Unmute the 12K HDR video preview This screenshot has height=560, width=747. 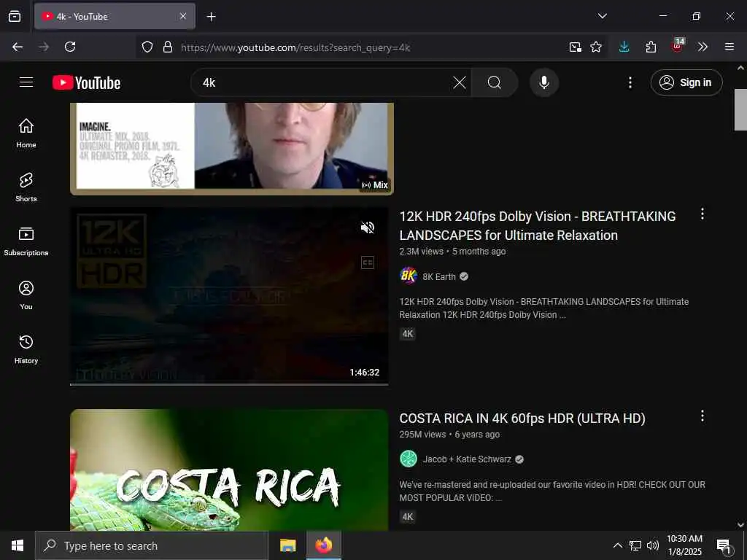click(368, 227)
